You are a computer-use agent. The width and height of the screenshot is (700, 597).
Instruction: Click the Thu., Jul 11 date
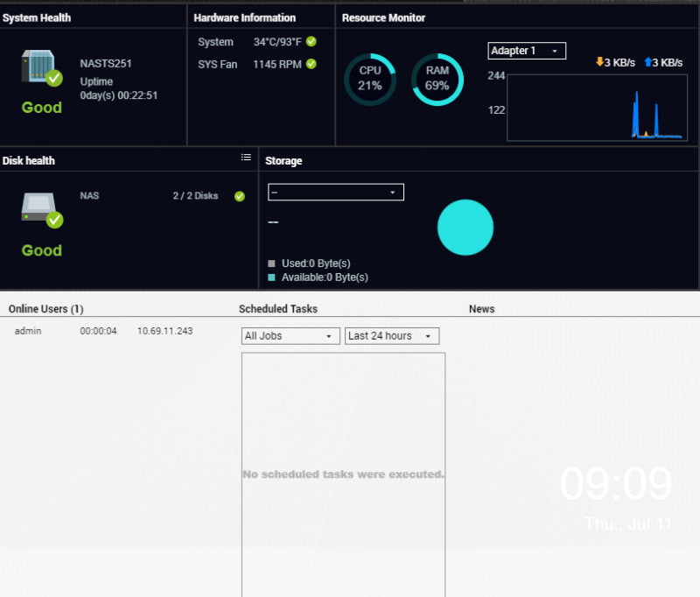(x=628, y=523)
